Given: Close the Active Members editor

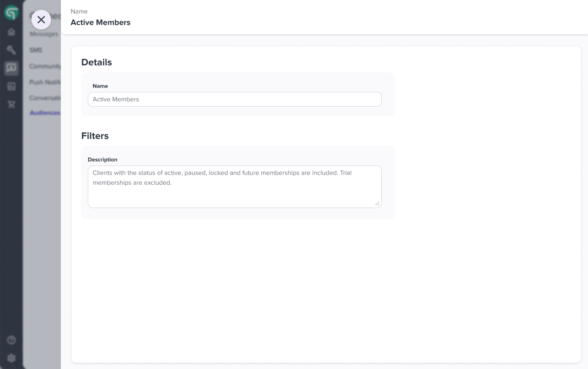Looking at the screenshot, I should (41, 20).
